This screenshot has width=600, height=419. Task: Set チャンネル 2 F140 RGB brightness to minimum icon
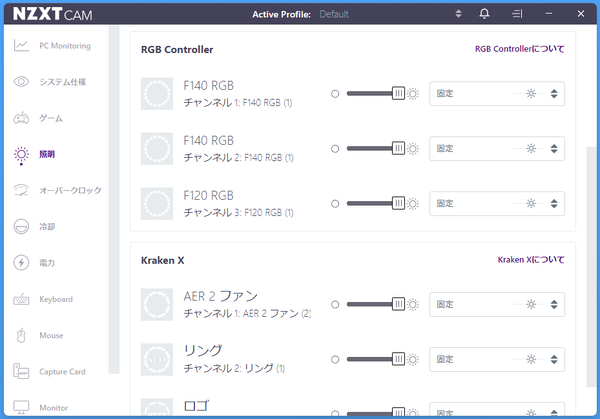tap(335, 148)
